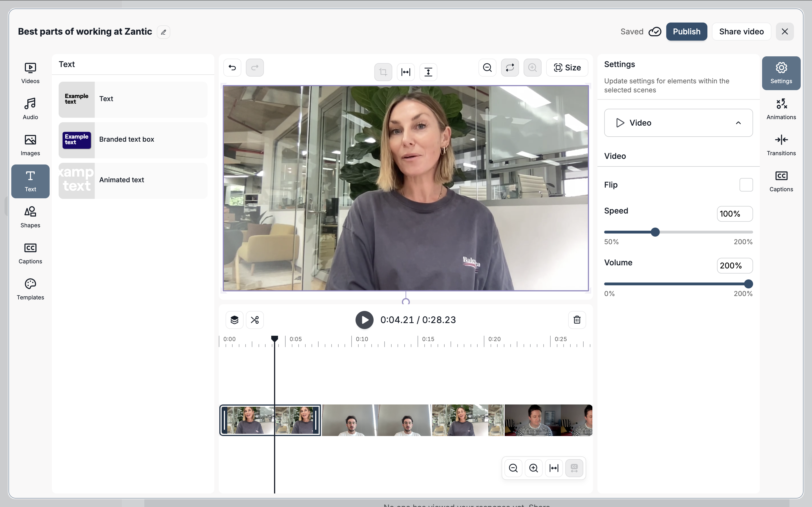
Task: Click the Share video button
Action: coord(741,32)
